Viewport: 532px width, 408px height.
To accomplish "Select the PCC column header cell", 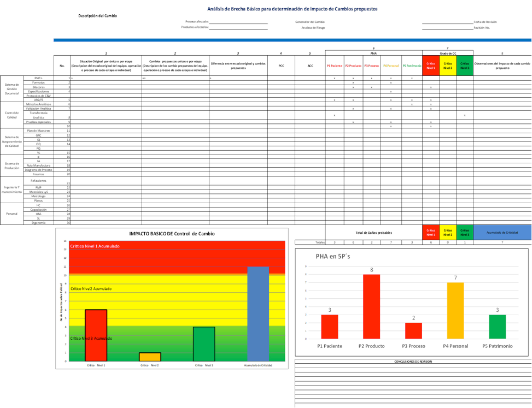I will pos(281,66).
